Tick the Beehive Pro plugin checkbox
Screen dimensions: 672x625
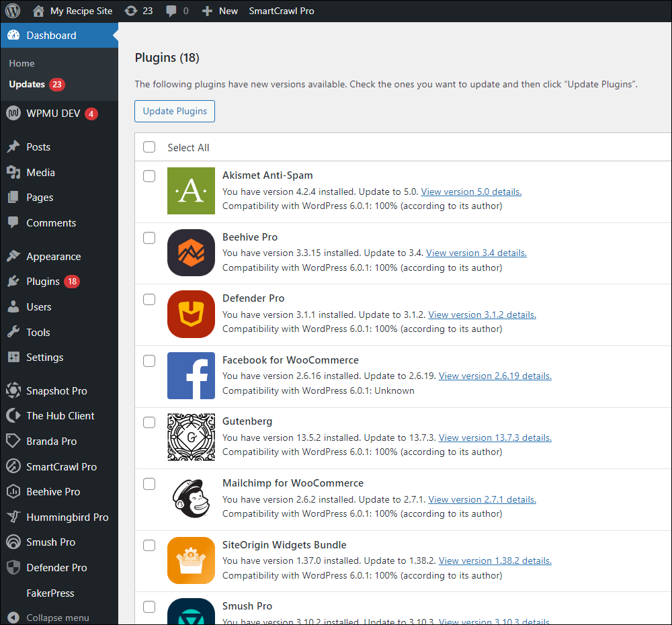(149, 238)
